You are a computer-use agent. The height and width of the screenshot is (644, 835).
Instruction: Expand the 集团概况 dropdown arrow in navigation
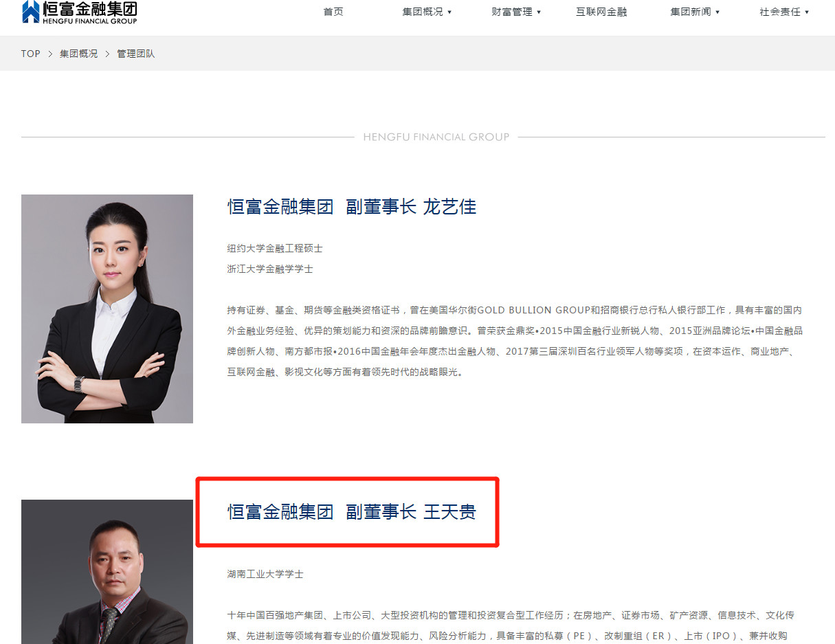[x=449, y=12]
